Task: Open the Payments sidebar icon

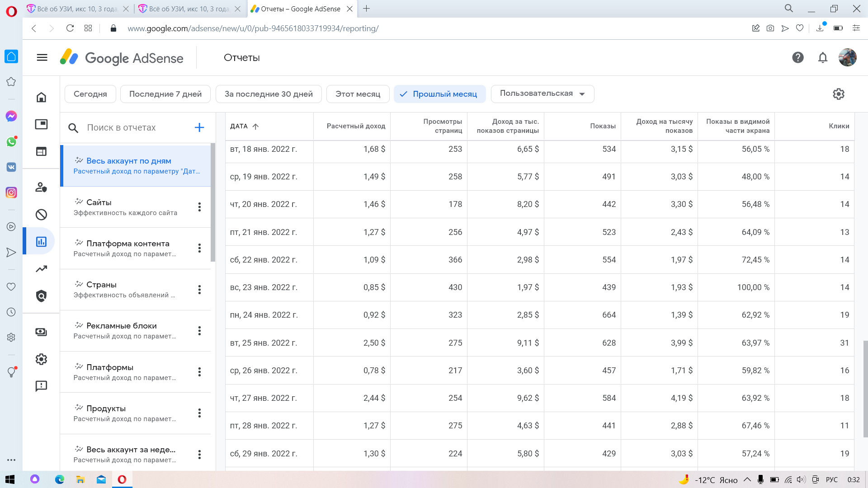Action: 41,332
